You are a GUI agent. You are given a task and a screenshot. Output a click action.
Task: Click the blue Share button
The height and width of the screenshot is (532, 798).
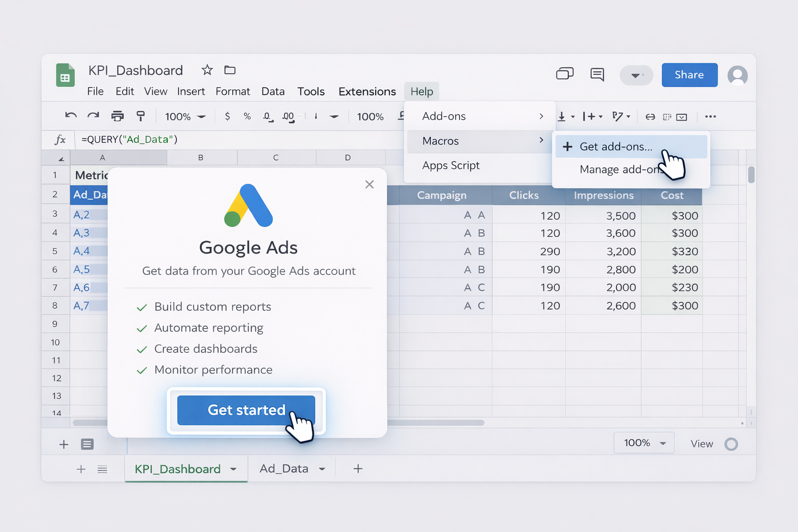tap(689, 75)
